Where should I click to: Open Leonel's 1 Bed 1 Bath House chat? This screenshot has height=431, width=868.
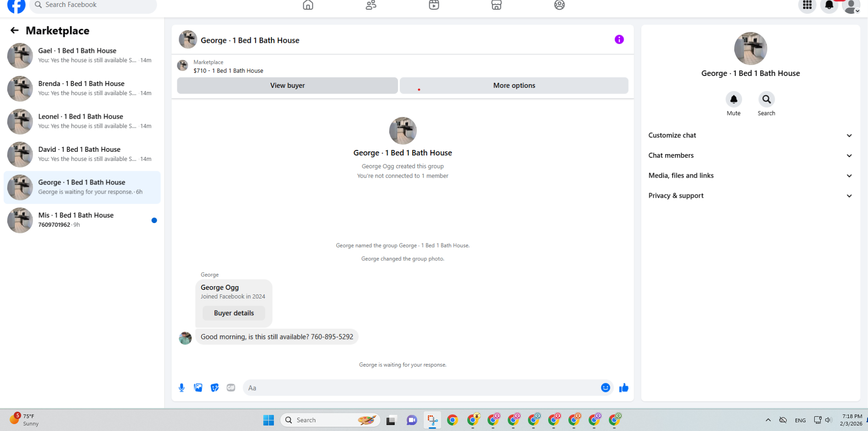point(82,121)
